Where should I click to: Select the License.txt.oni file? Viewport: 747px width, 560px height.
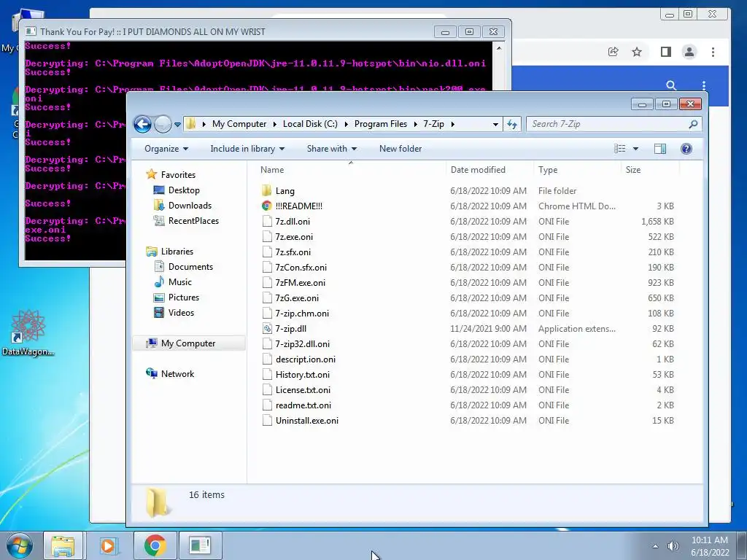pyautogui.click(x=303, y=390)
